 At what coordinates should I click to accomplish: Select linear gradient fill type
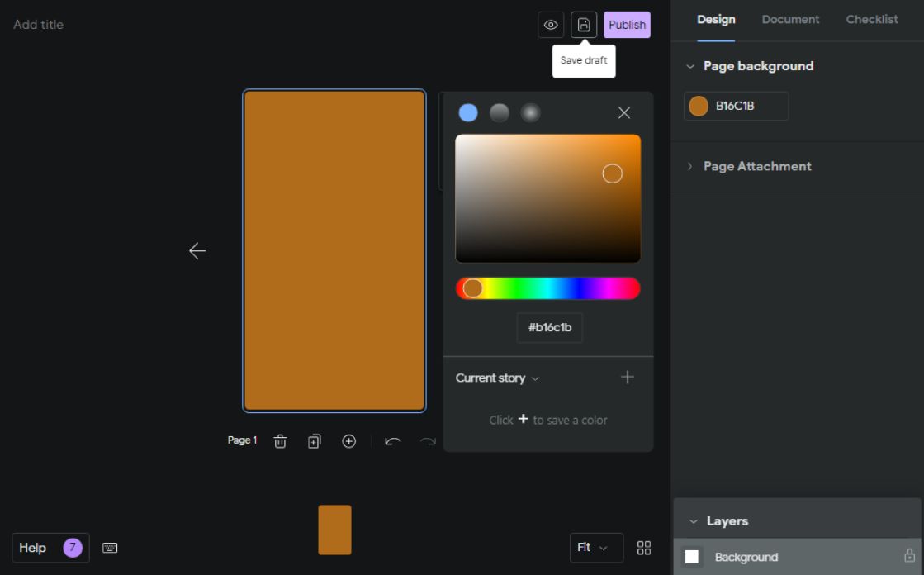pyautogui.click(x=500, y=113)
